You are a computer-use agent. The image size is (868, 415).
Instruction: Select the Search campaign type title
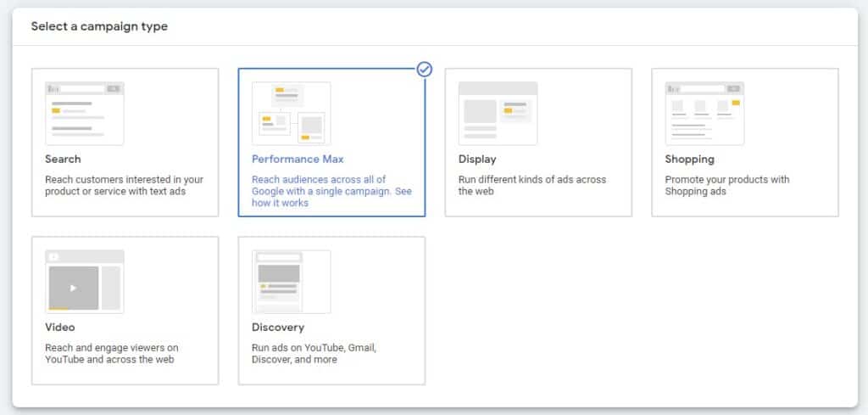click(63, 159)
